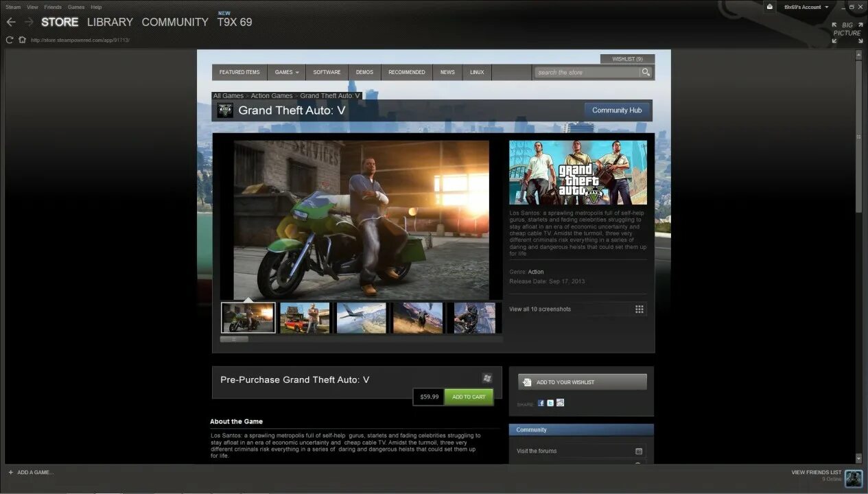Click the Wishlist (9) button
The width and height of the screenshot is (868, 494).
(x=627, y=59)
